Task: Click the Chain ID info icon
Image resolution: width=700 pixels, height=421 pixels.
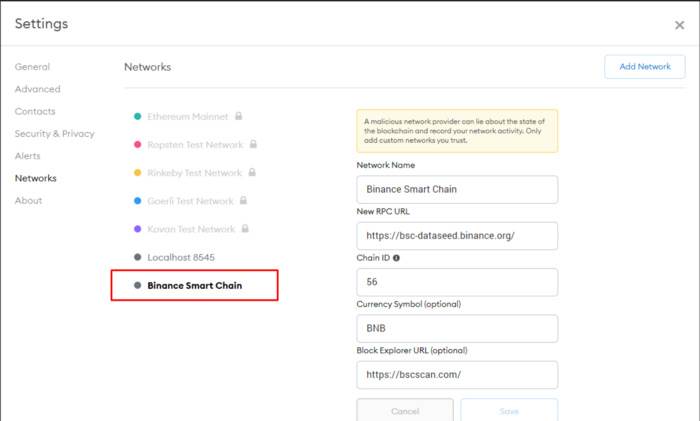Action: pos(396,258)
